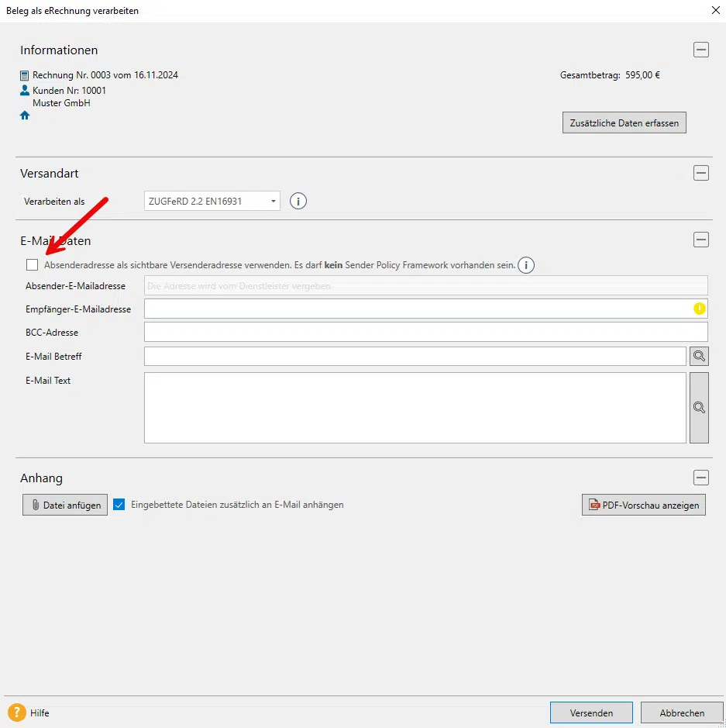Collapse the Anhang section
The width and height of the screenshot is (726, 728).
click(x=701, y=478)
